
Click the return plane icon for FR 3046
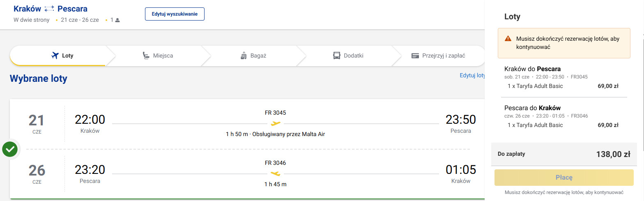[276, 173]
